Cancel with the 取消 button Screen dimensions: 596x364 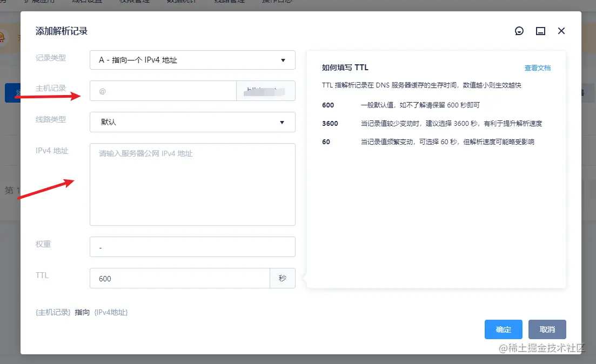[x=547, y=329]
